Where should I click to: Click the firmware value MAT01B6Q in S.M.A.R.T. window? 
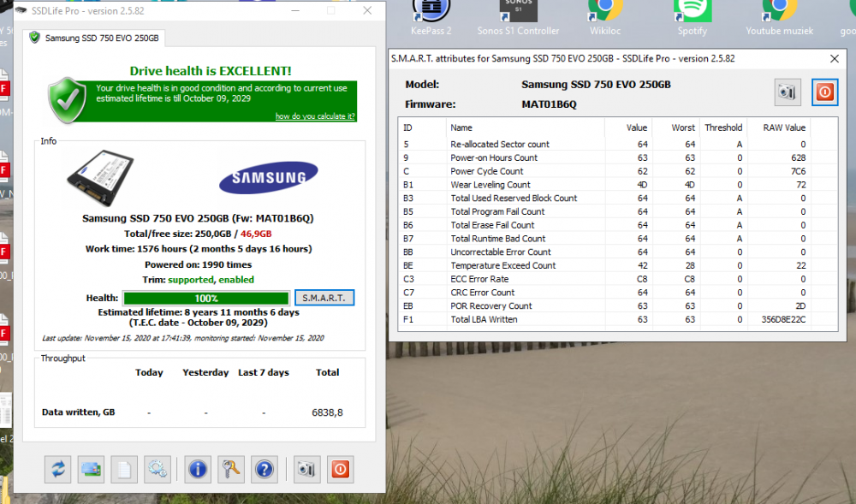coord(549,104)
